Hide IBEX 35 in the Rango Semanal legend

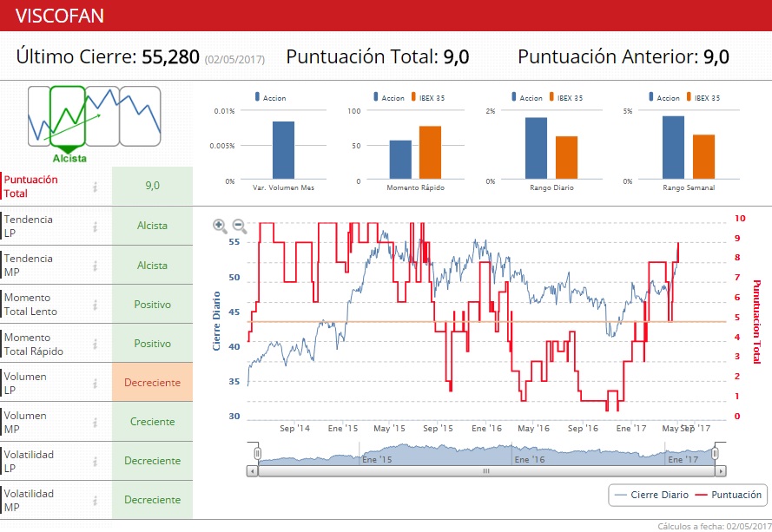pos(699,96)
